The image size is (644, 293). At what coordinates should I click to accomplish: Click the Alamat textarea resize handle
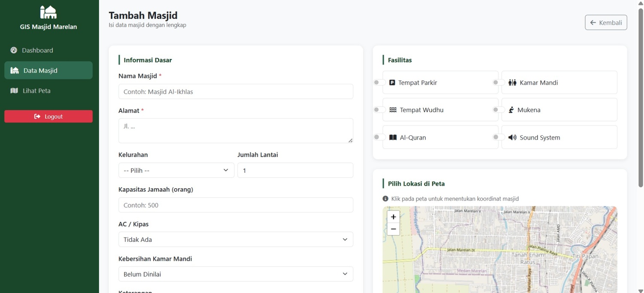350,140
